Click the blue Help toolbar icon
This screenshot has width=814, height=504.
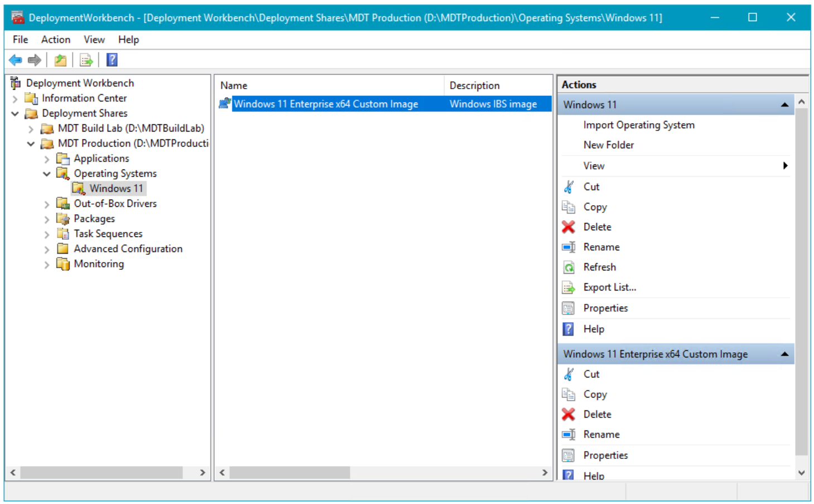click(x=112, y=60)
